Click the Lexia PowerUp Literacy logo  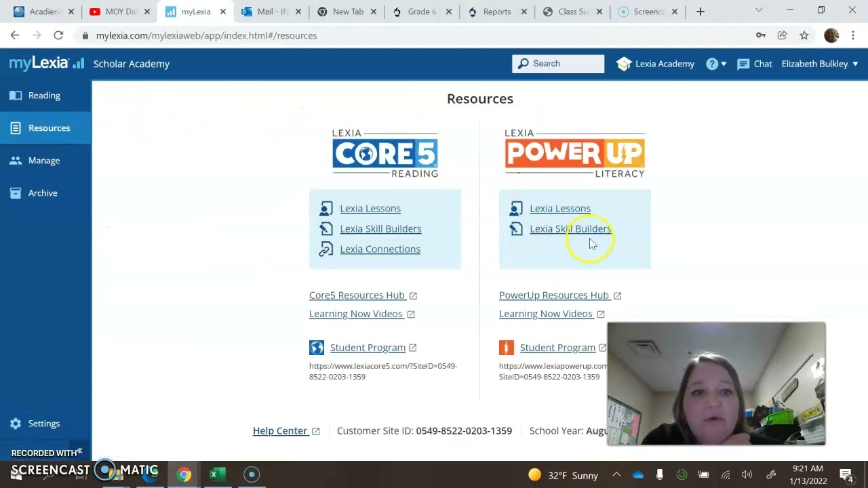574,153
